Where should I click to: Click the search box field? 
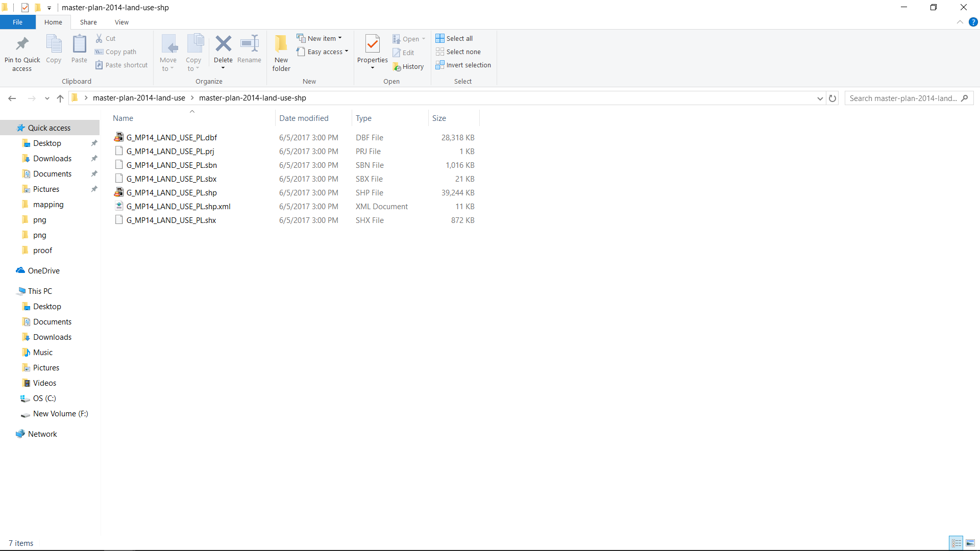[902, 98]
